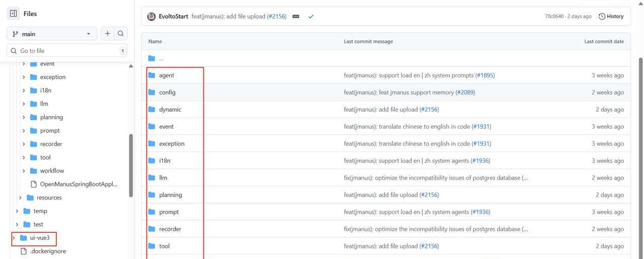This screenshot has width=644, height=259.
Task: Expand commit message ellipsis icon
Action: click(296, 17)
